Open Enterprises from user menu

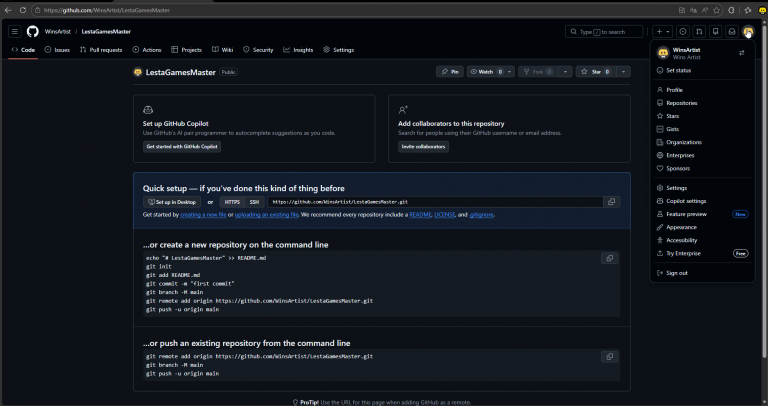coord(702,155)
